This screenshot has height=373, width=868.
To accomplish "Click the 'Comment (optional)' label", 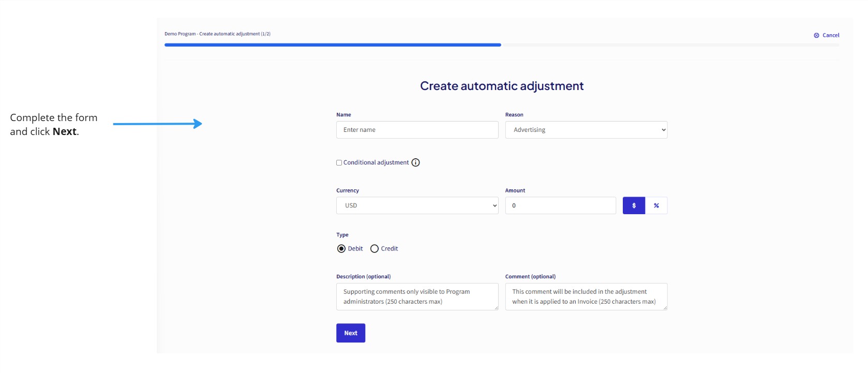I will [530, 277].
